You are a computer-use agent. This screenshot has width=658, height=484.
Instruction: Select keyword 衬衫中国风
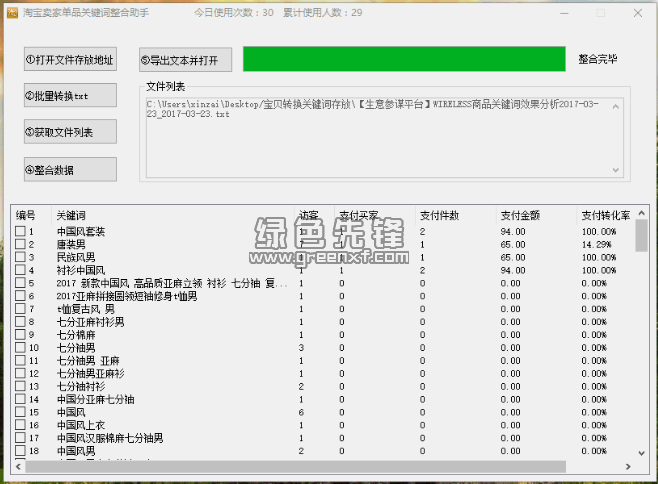(81, 270)
